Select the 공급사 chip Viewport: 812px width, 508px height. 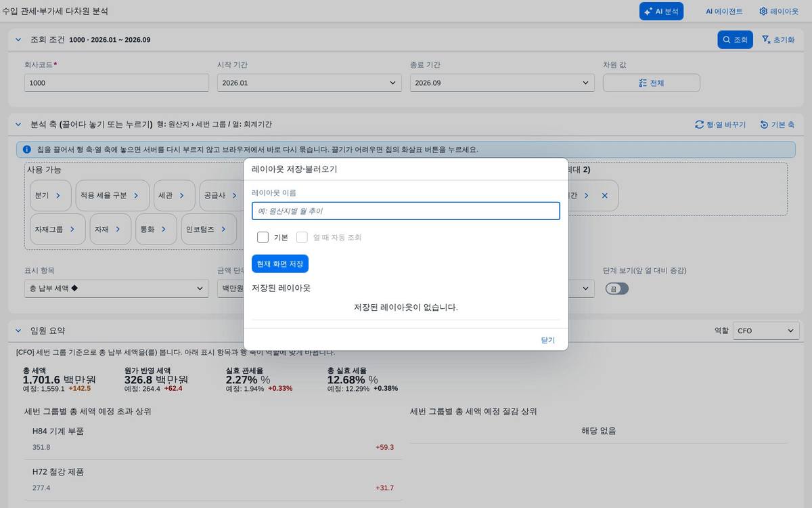[x=220, y=195]
